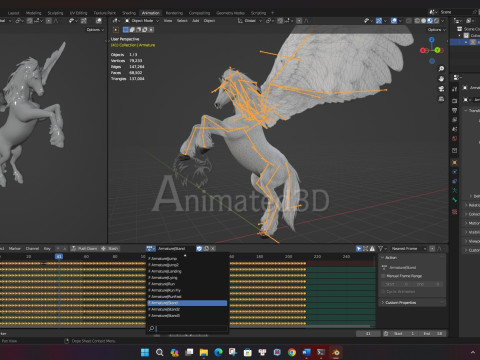Open Nearest Frame snapping dropdown
The image size is (480, 360).
tap(409, 249)
